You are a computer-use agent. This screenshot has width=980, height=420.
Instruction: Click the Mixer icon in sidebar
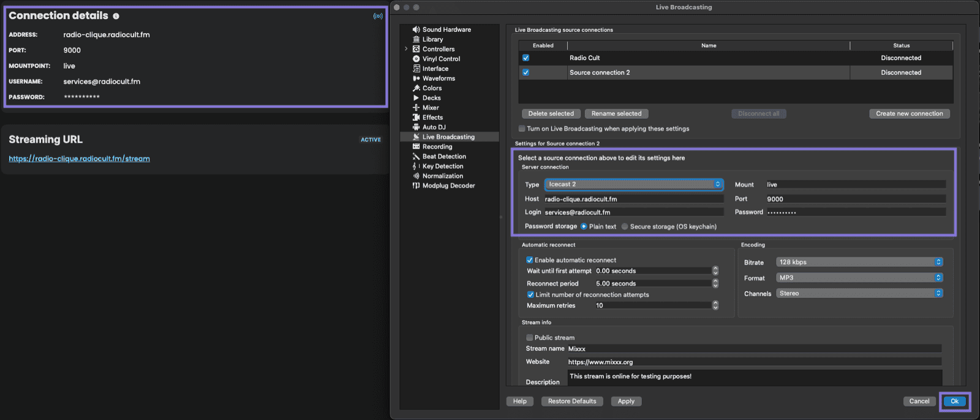click(417, 108)
